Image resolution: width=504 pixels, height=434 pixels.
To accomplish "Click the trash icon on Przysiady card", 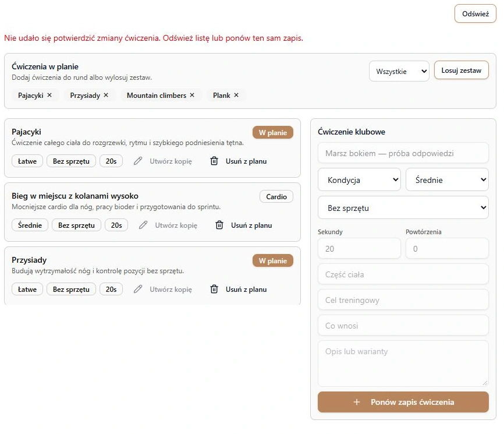I will pyautogui.click(x=214, y=289).
